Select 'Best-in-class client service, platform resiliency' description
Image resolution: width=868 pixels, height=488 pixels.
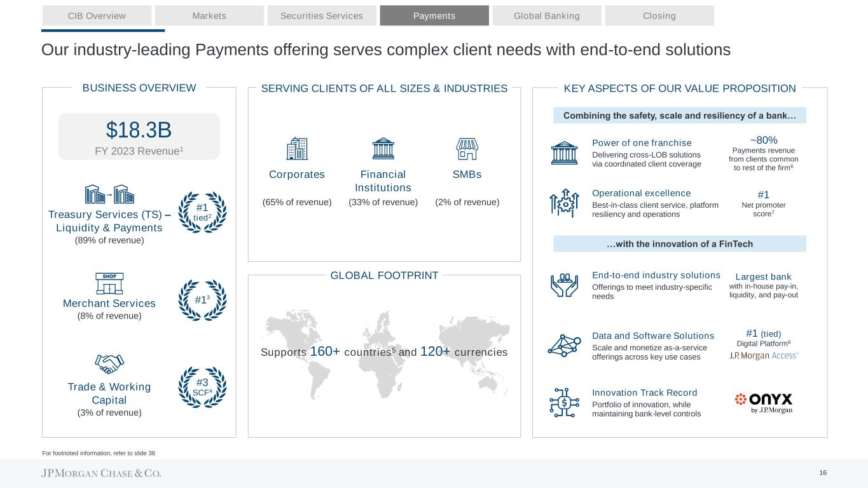coord(655,210)
